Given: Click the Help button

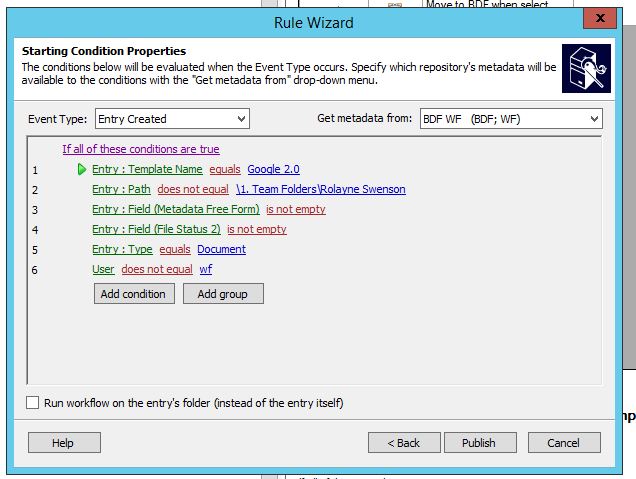Looking at the screenshot, I should point(64,442).
